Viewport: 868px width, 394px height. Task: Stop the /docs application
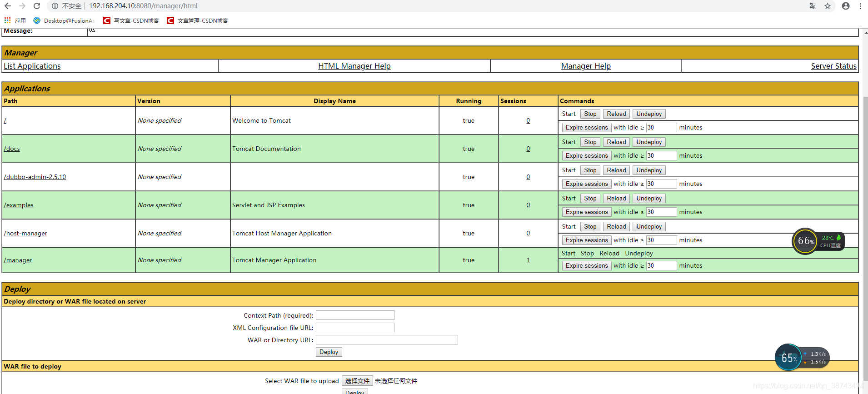coord(590,142)
